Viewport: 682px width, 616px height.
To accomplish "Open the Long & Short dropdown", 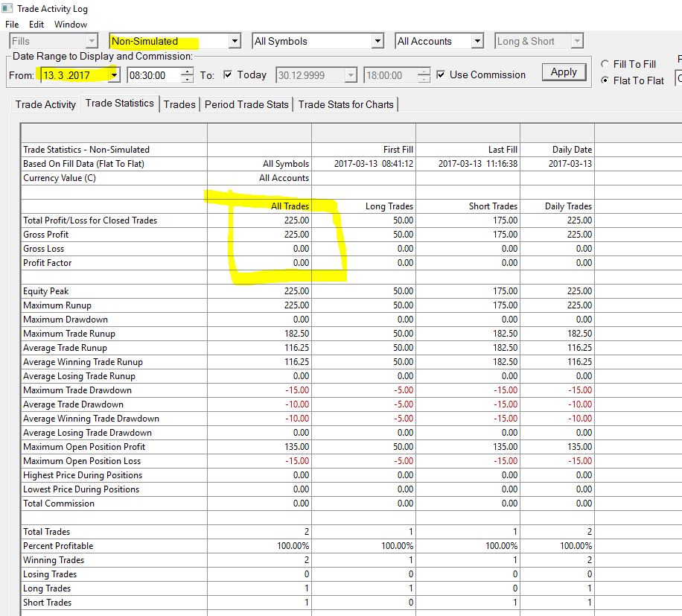I will point(577,41).
